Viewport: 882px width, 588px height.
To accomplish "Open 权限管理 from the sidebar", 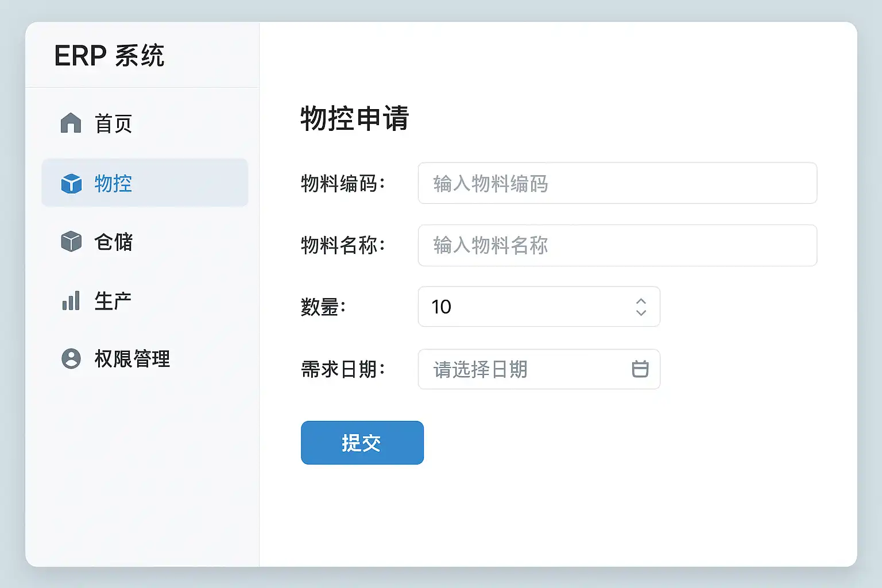I will [x=132, y=359].
